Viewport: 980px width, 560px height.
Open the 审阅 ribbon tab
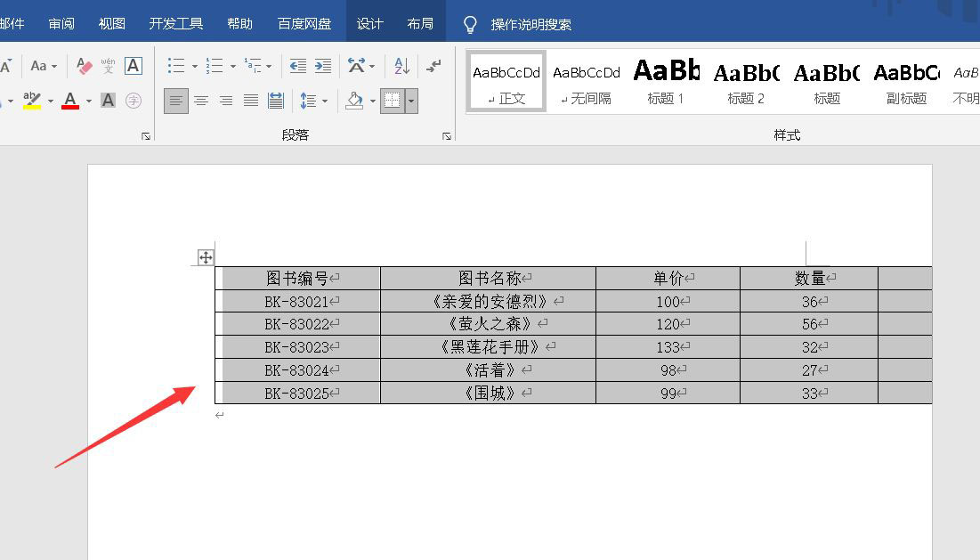coord(61,24)
